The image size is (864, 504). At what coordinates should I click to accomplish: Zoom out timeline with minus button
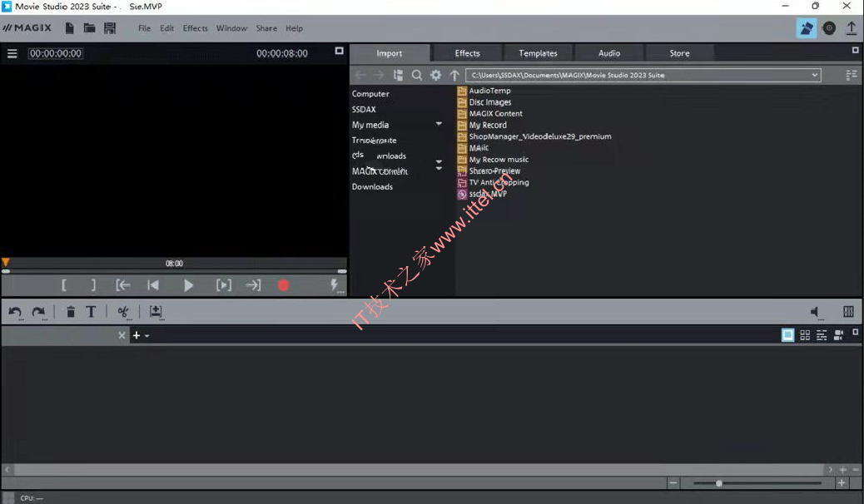[x=673, y=483]
